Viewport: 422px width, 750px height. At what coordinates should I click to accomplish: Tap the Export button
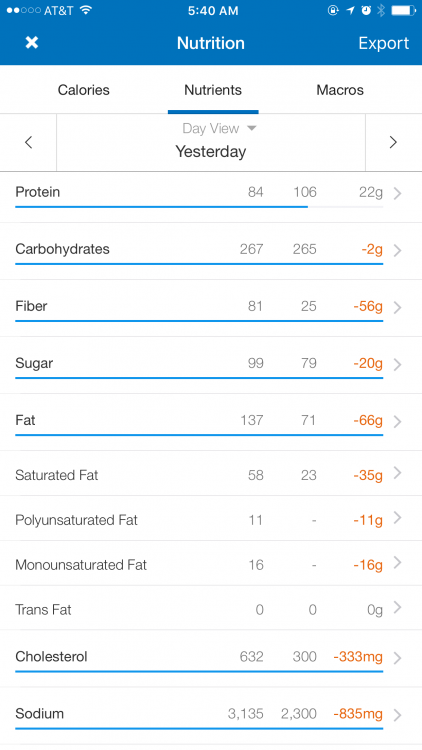(384, 43)
